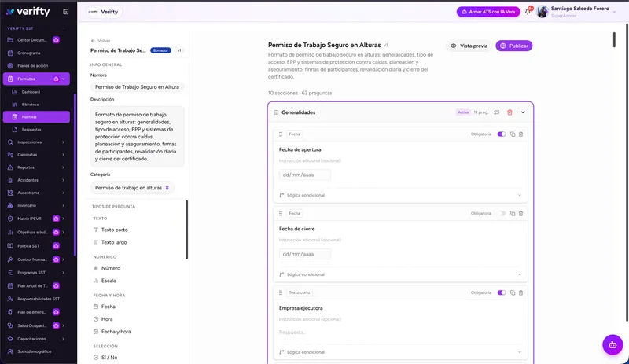Open the Permiso de trabajo en alturas category dropdown
Screen dimensions: 629x364
(x=132, y=188)
